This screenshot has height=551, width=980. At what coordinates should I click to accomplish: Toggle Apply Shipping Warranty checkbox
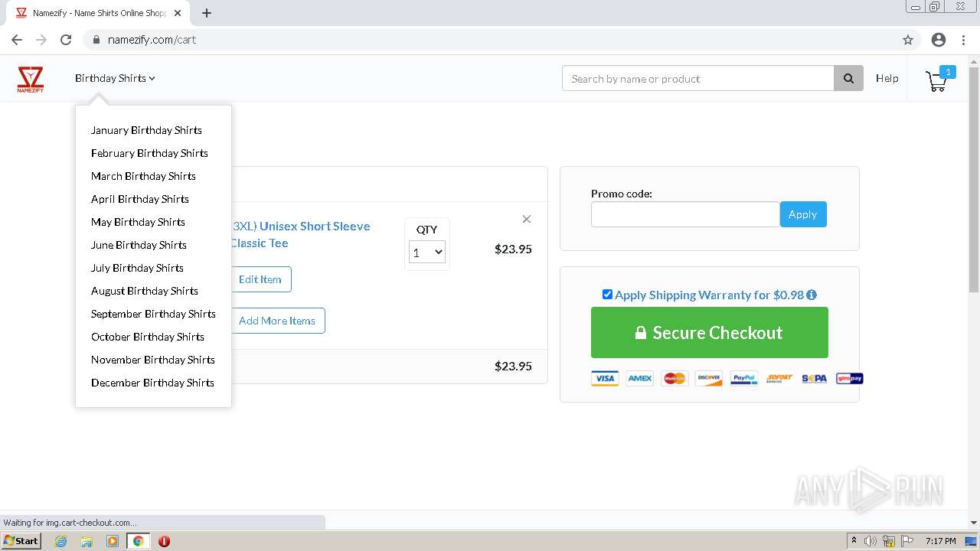607,295
